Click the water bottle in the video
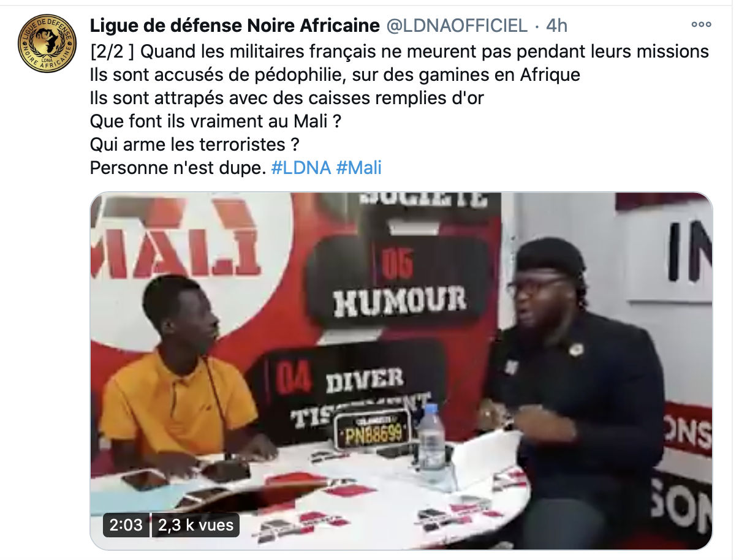This screenshot has height=560, width=739. click(x=431, y=438)
